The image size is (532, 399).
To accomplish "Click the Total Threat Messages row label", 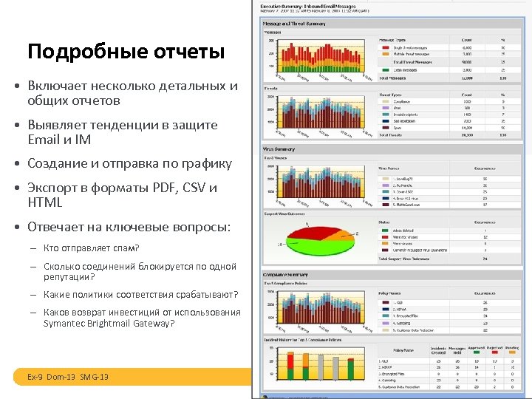I will [412, 62].
